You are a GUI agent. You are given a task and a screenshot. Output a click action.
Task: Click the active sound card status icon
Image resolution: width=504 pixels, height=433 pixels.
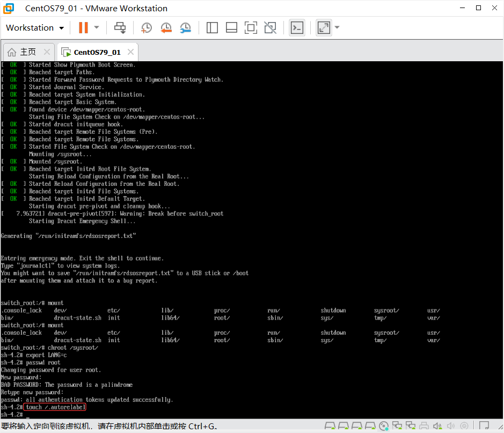click(x=437, y=426)
